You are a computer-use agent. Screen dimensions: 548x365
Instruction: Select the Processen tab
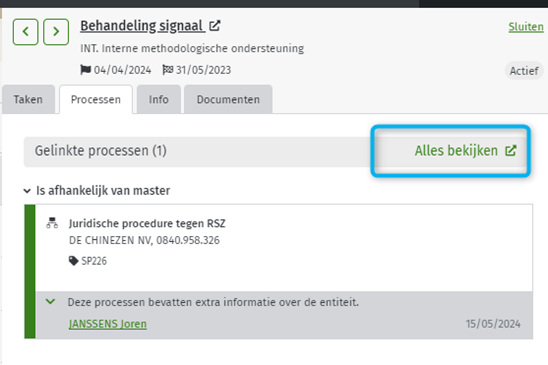[x=96, y=99]
